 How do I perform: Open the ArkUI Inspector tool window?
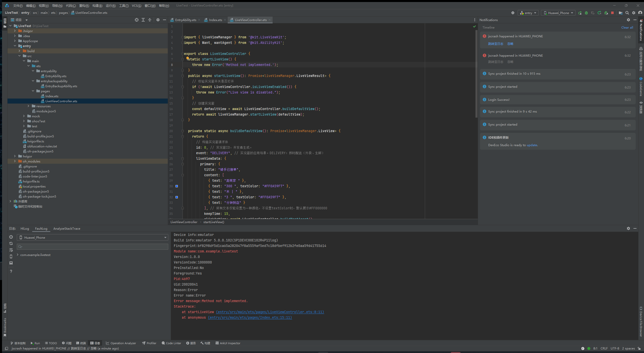(228, 343)
